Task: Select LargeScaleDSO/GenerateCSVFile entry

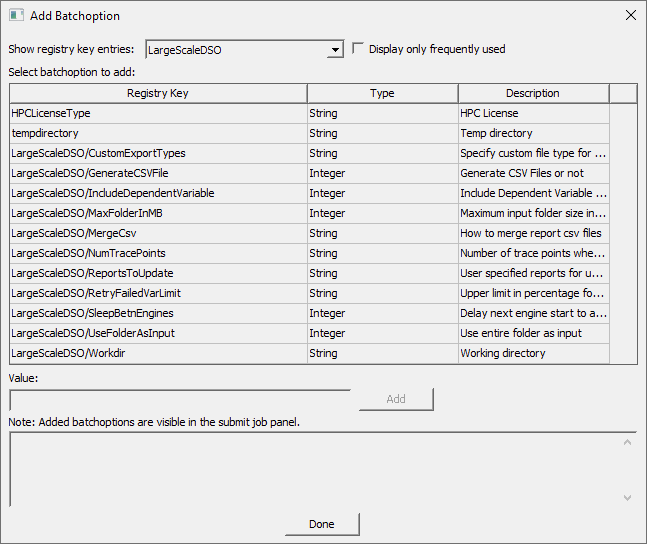Action: [x=158, y=173]
